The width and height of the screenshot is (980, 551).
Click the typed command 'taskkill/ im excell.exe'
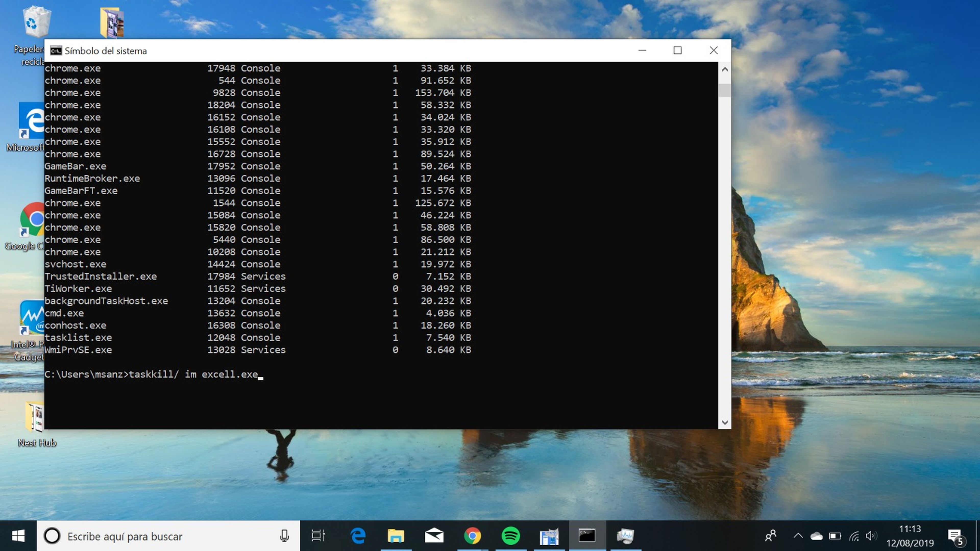pos(193,374)
